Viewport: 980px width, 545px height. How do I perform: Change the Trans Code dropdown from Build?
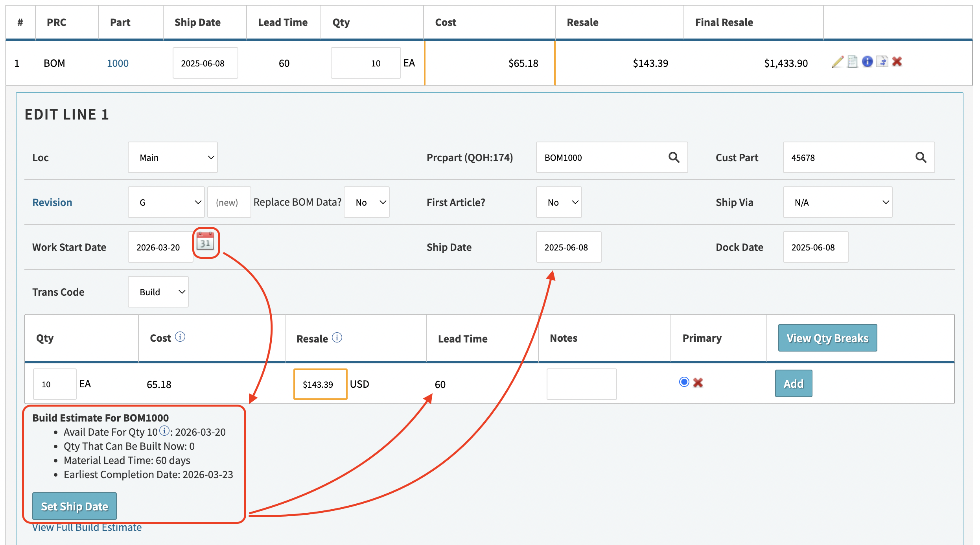158,292
